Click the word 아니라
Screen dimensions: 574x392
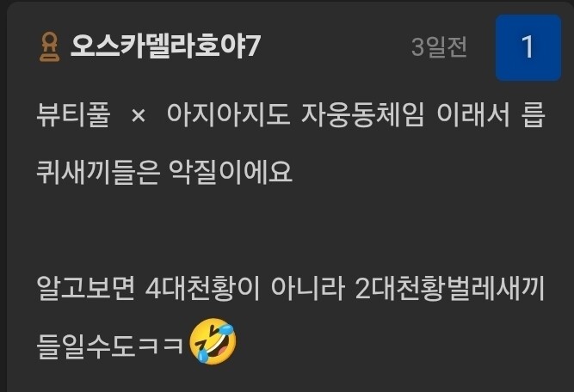coord(307,288)
